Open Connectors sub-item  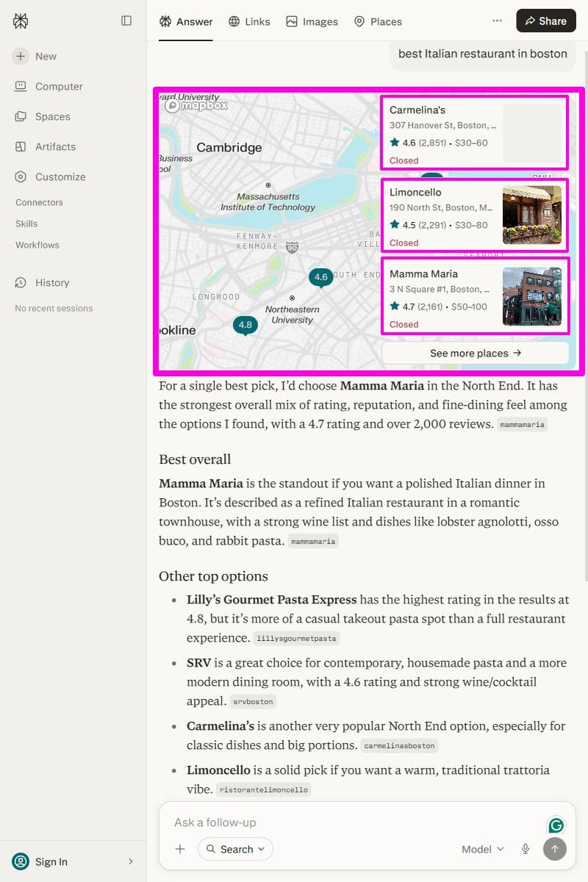tap(39, 202)
